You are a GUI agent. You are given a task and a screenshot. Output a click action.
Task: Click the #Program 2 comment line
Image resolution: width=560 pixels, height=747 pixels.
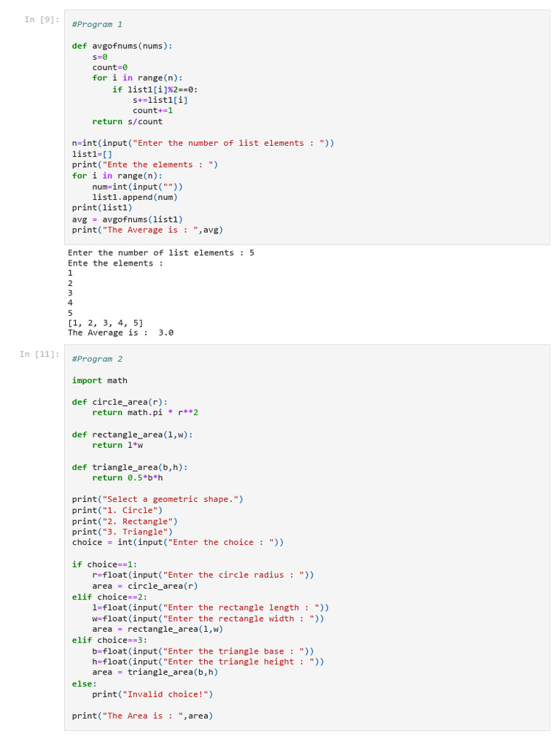click(x=97, y=359)
